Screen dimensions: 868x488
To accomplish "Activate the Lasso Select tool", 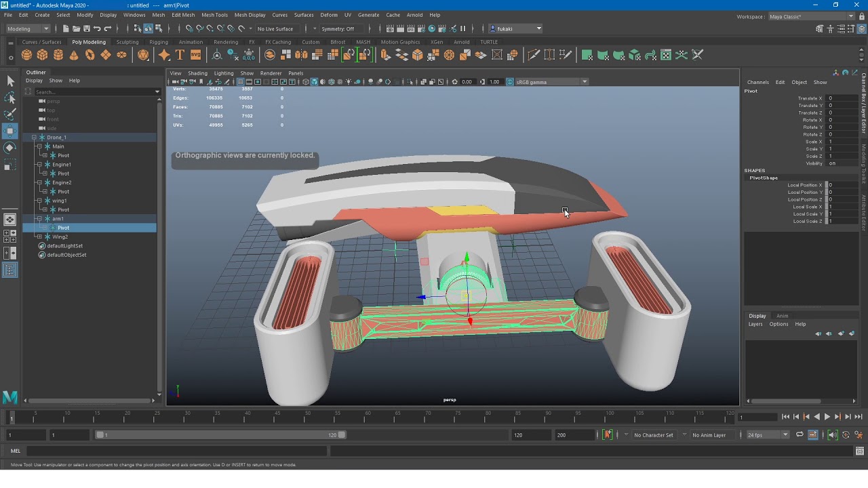I will (x=10, y=98).
